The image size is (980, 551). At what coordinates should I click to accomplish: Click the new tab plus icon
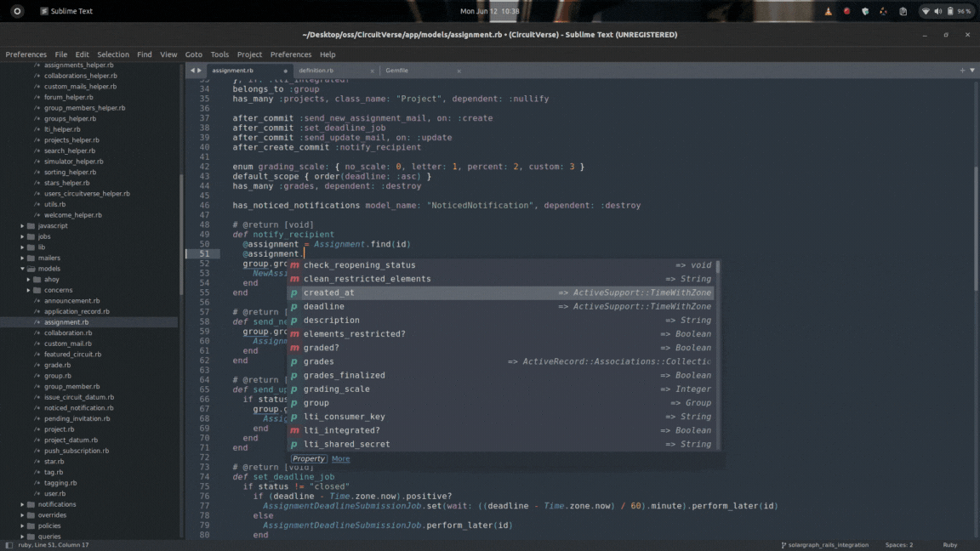click(x=962, y=71)
